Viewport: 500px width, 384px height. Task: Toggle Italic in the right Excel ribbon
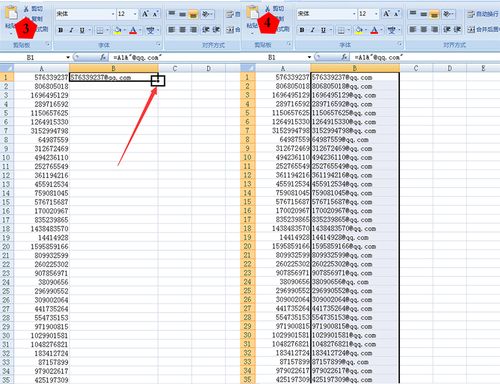tap(312, 30)
